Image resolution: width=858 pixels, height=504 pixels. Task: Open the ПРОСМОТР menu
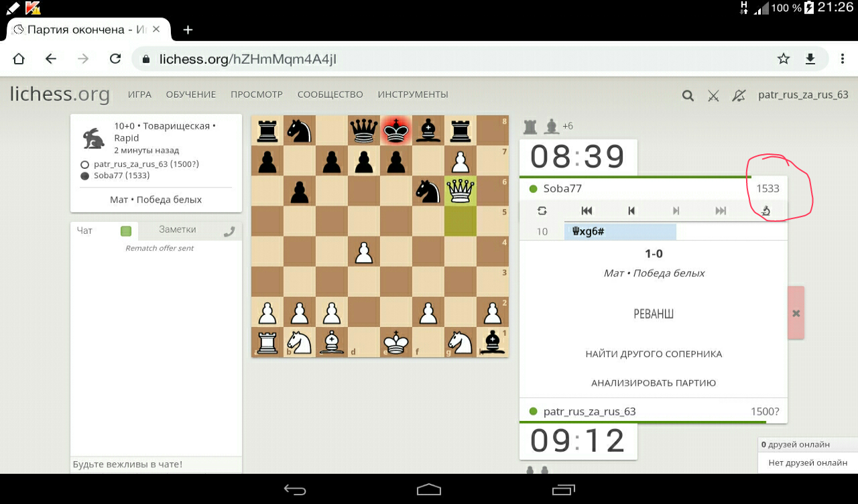click(257, 94)
